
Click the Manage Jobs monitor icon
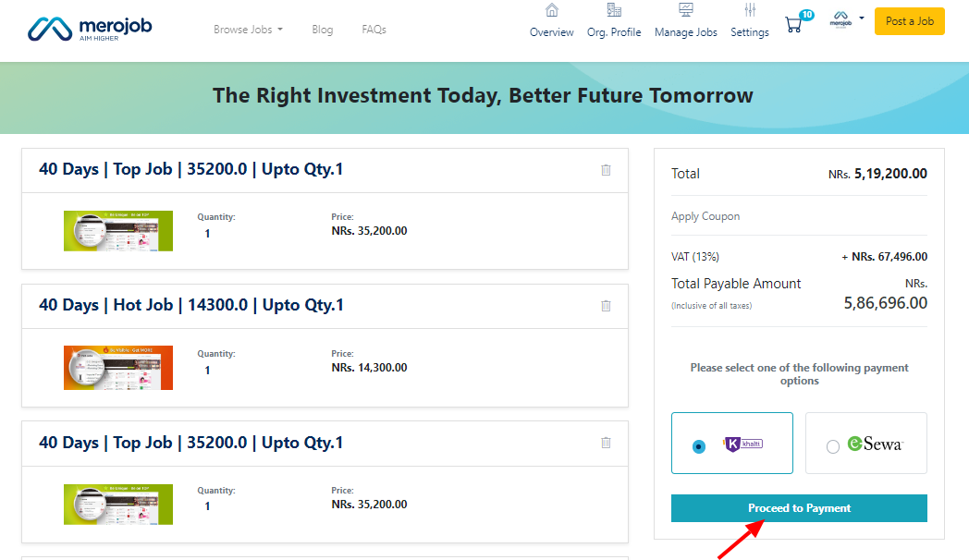coord(686,11)
